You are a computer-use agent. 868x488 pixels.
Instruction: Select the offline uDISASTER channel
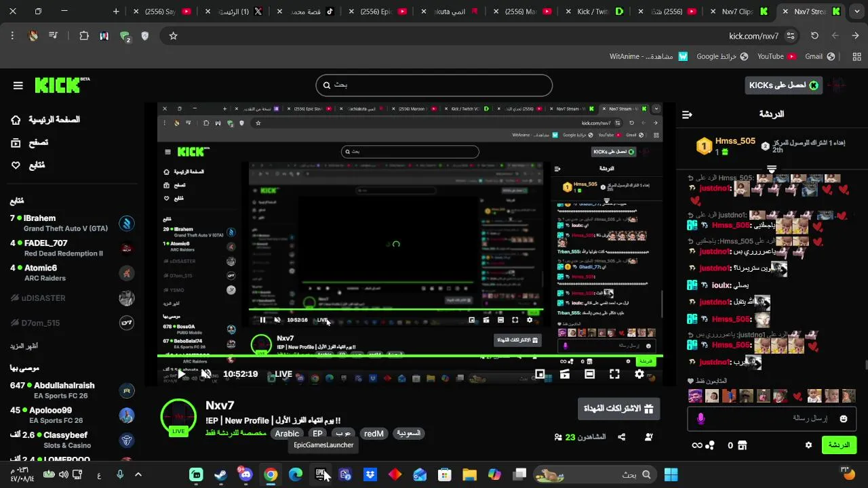pos(72,298)
